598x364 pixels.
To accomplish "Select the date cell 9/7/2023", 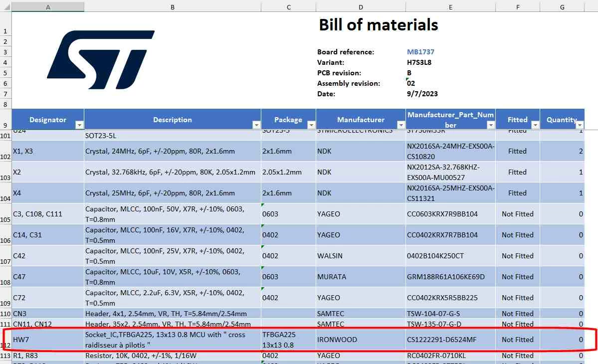I will pyautogui.click(x=422, y=94).
